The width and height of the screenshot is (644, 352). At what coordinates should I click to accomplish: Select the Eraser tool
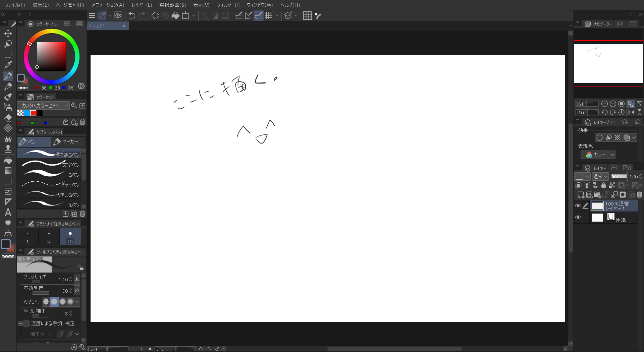(8, 118)
